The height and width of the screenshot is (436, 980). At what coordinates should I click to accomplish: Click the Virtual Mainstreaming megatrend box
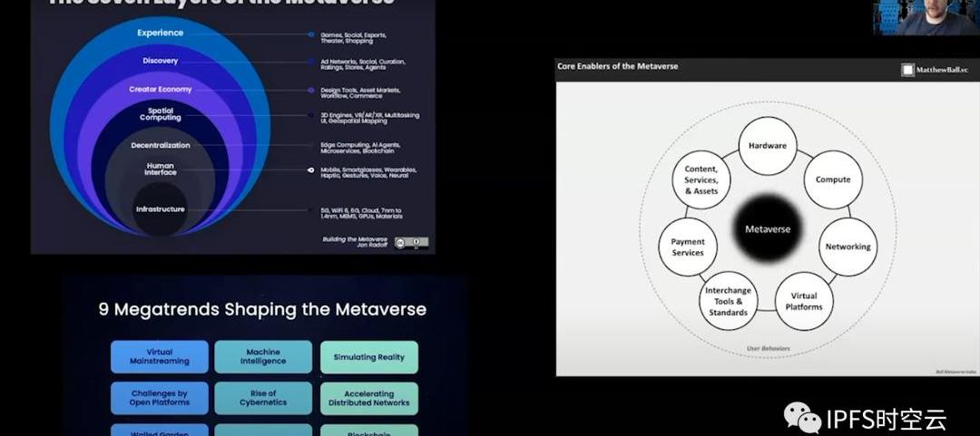click(160, 356)
